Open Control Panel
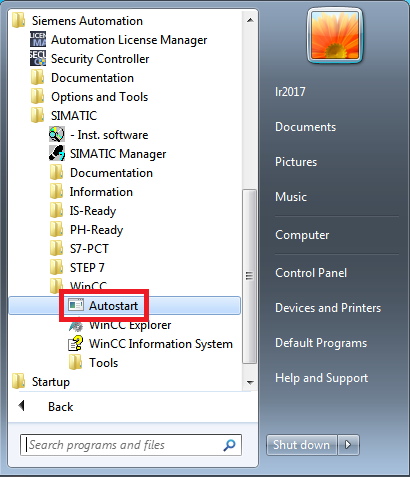The image size is (410, 477). (x=311, y=273)
